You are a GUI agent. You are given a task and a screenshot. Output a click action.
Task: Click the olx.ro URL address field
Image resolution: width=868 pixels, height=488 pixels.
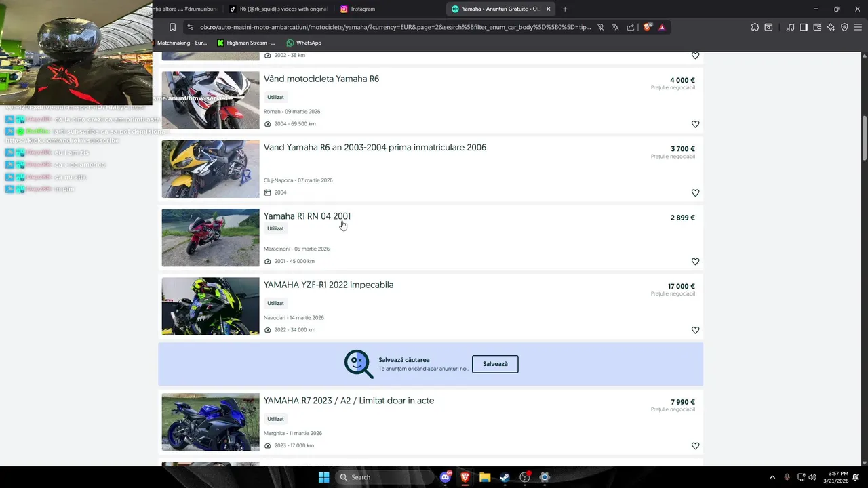pos(395,27)
